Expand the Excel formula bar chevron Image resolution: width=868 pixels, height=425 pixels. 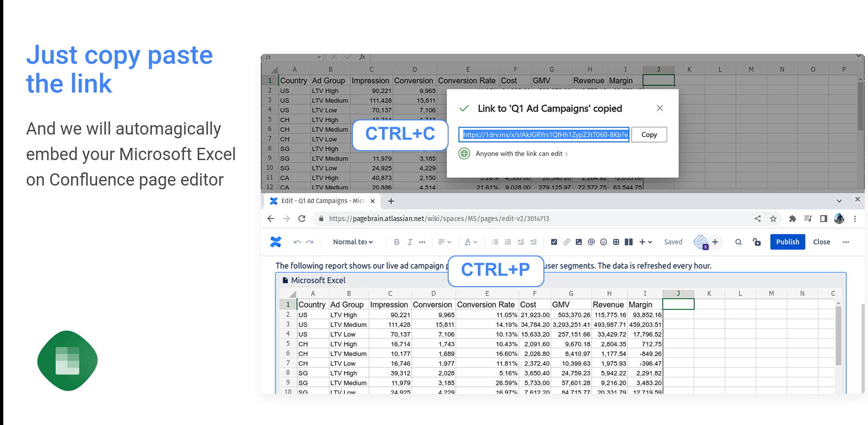pos(858,56)
